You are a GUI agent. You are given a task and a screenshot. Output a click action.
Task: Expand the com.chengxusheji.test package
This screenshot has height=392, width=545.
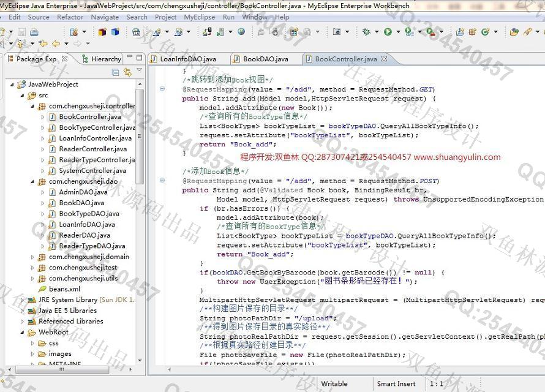(32, 268)
